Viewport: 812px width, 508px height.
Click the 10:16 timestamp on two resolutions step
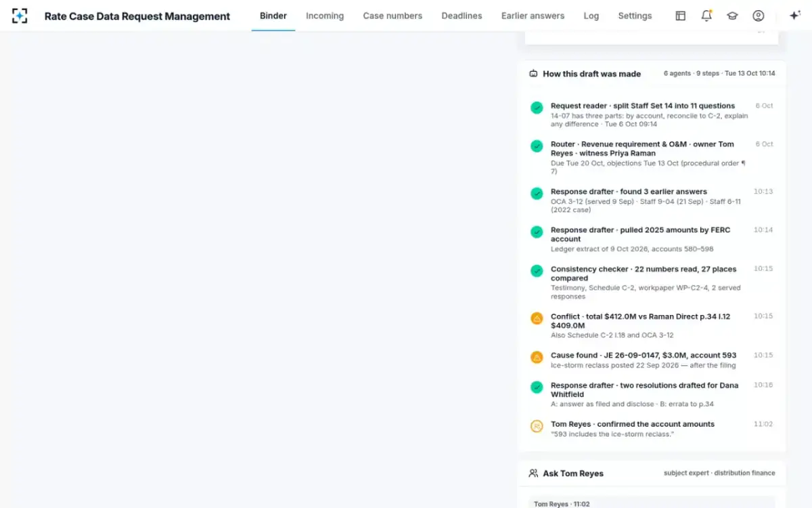[763, 385]
